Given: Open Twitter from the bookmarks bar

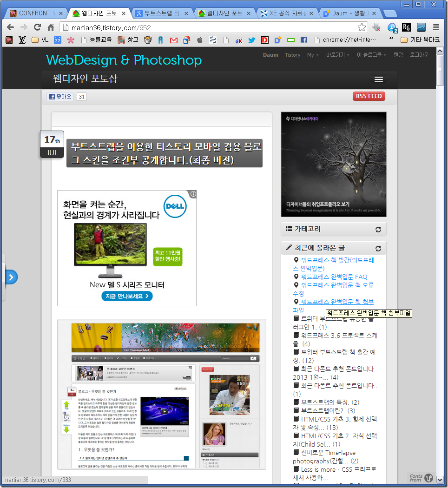Looking at the screenshot, I should click(x=251, y=40).
